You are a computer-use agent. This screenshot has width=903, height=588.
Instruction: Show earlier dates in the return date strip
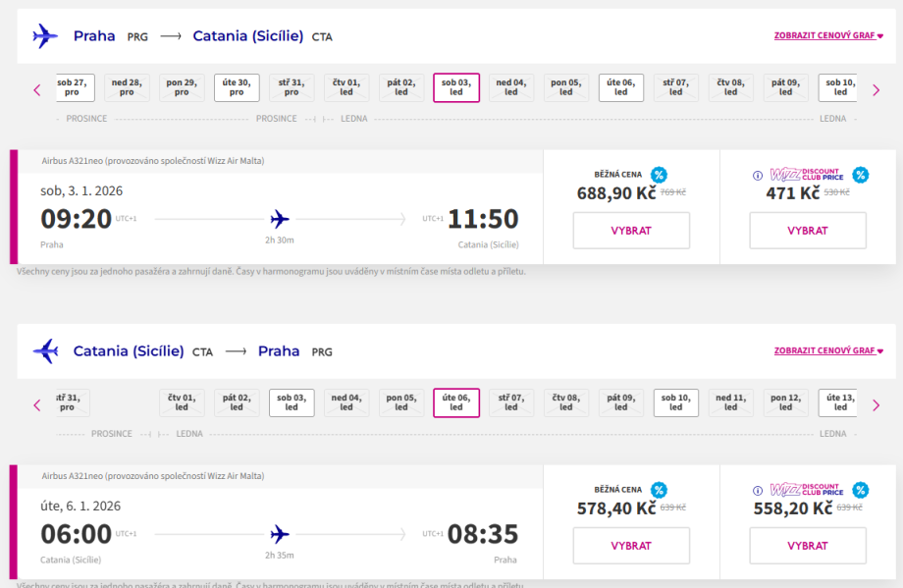coord(37,403)
